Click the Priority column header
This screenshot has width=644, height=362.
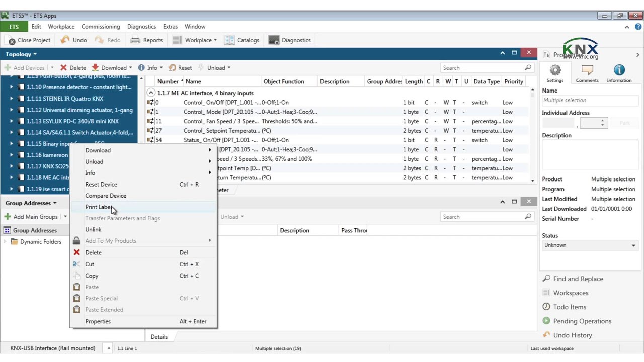click(x=514, y=81)
